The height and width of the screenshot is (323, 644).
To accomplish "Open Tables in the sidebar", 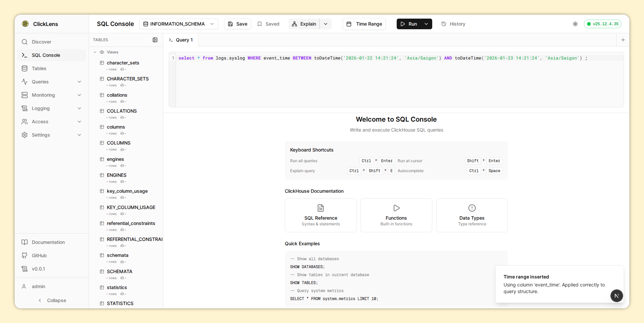I will pyautogui.click(x=39, y=68).
